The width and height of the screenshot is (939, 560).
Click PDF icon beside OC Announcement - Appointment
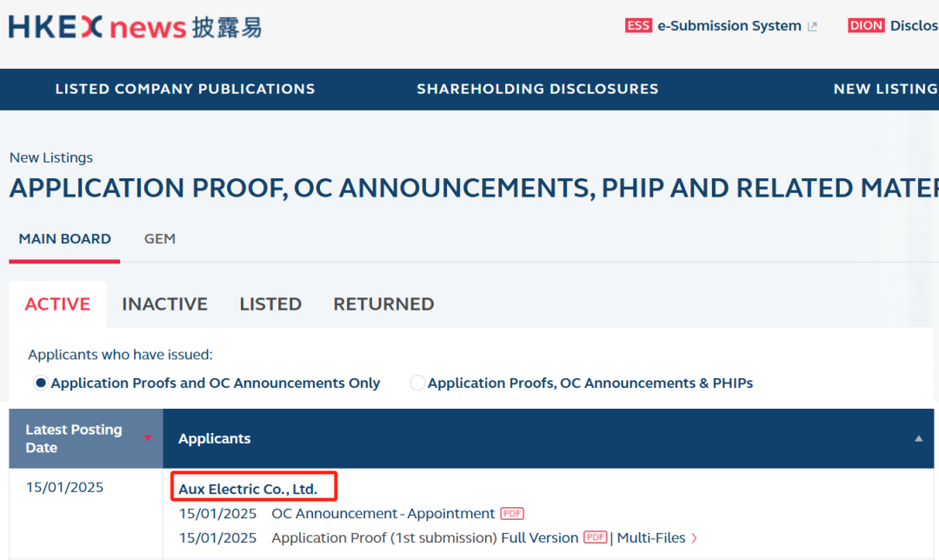pyautogui.click(x=512, y=514)
